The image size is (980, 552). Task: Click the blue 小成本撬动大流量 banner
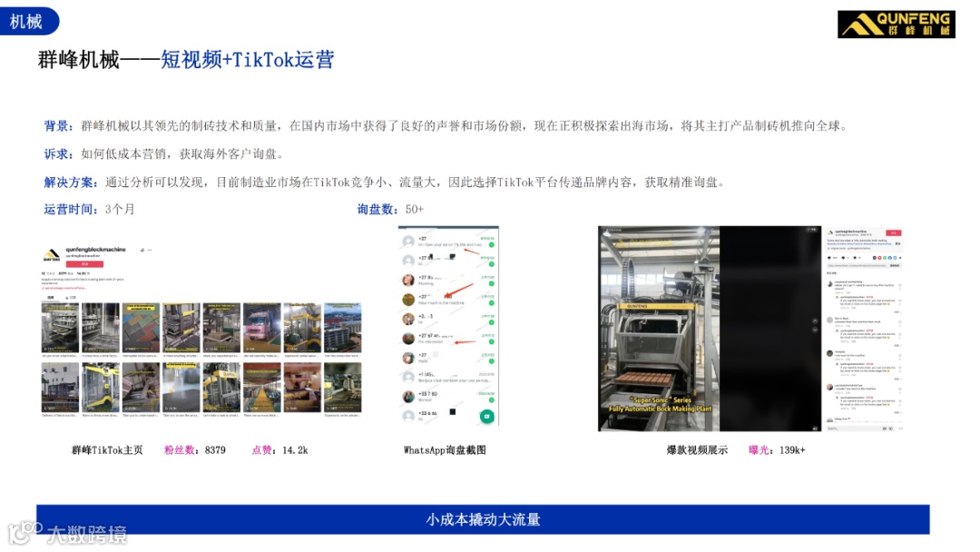(x=483, y=519)
